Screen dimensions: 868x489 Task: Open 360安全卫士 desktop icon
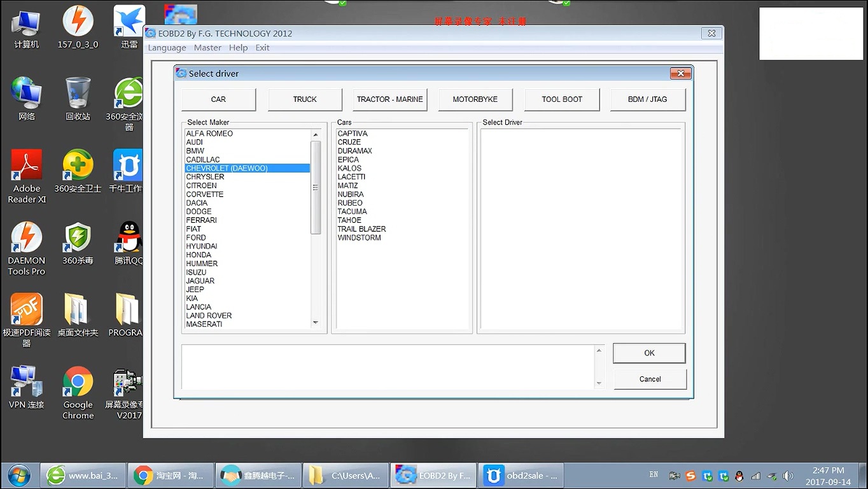[x=78, y=172]
